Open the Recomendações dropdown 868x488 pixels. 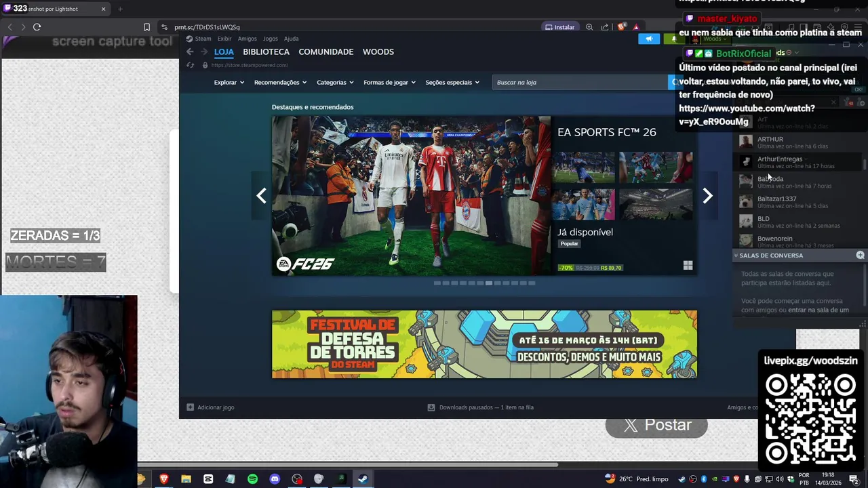pyautogui.click(x=280, y=82)
